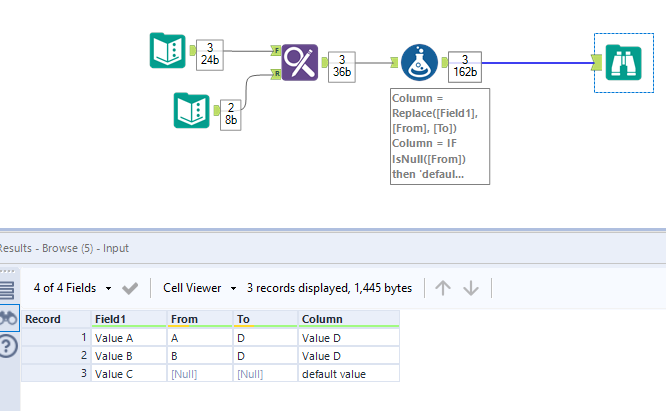Click the blue connection line to Browse
The height and width of the screenshot is (411, 666).
tap(537, 63)
